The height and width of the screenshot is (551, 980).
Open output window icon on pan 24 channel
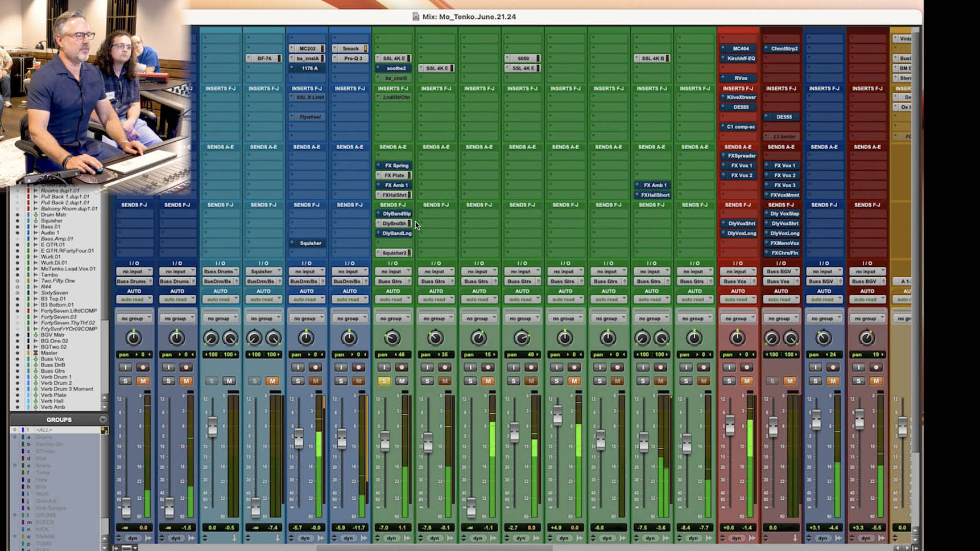tap(838, 538)
